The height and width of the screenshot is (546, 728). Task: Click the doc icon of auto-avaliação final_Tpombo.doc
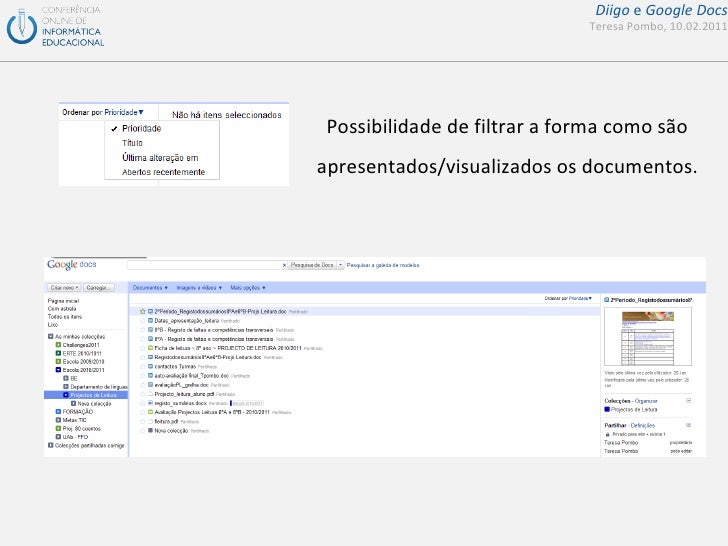150,376
